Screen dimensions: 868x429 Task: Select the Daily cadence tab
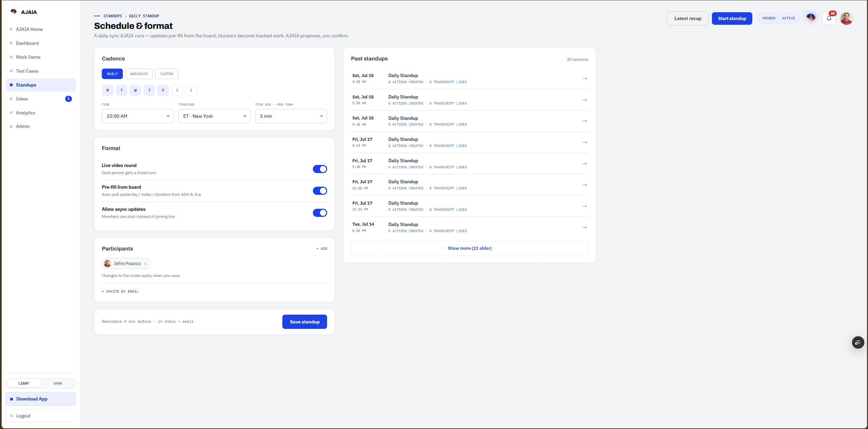tap(112, 74)
